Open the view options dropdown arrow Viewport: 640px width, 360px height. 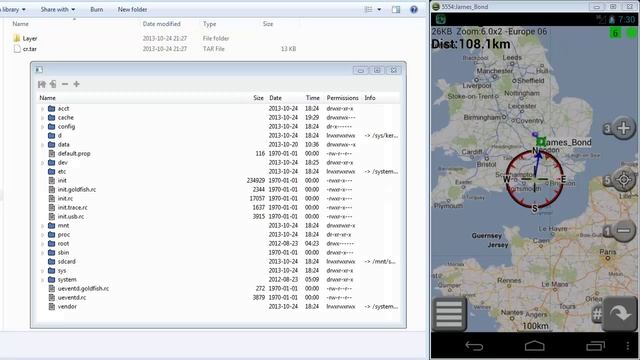pyautogui.click(x=379, y=9)
